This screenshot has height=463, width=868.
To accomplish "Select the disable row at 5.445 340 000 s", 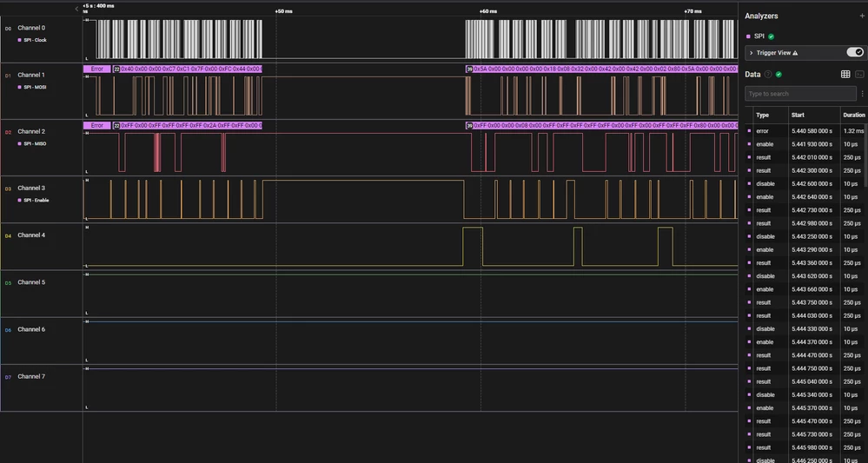I will coord(806,395).
